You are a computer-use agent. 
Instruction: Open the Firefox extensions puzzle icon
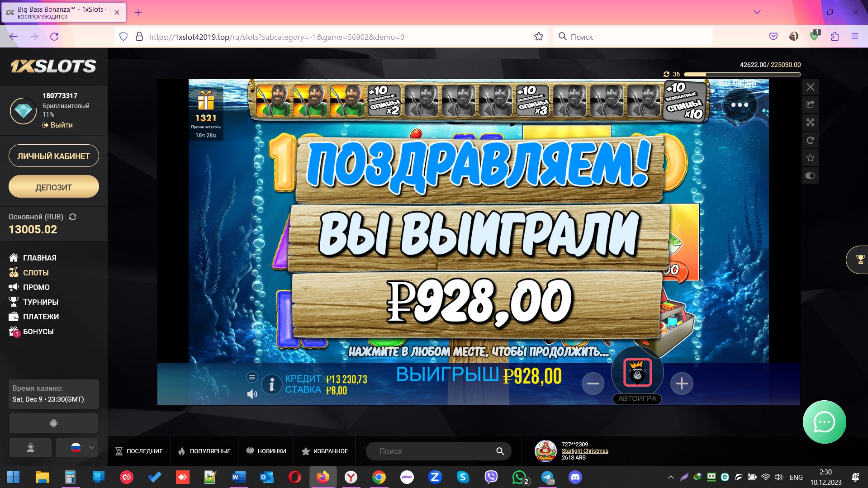835,37
